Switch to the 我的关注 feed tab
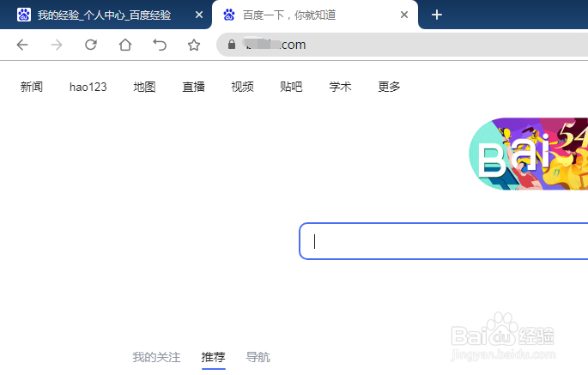The image size is (588, 375). (x=156, y=357)
